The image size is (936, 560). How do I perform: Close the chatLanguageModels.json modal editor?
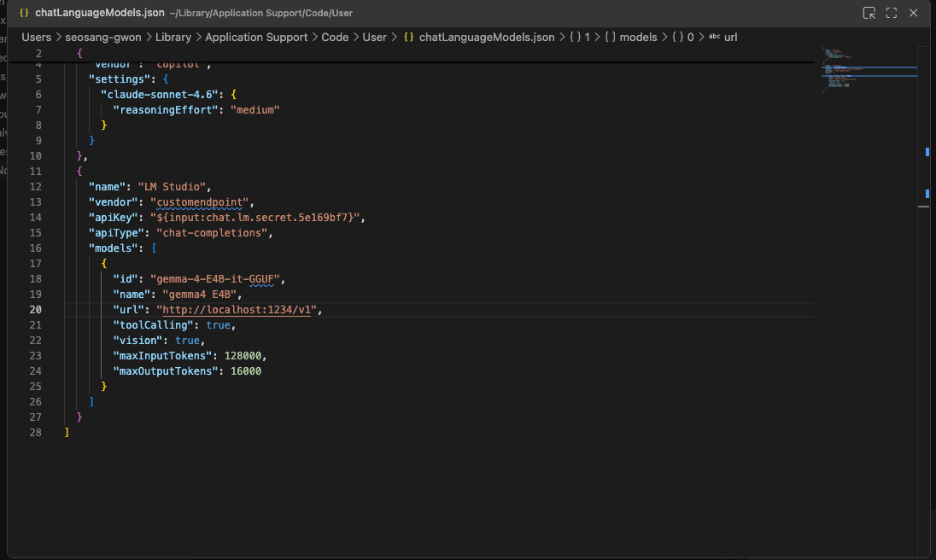(x=913, y=13)
